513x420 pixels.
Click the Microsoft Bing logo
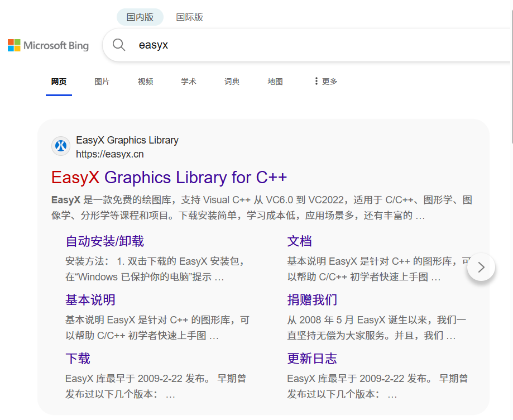point(48,45)
